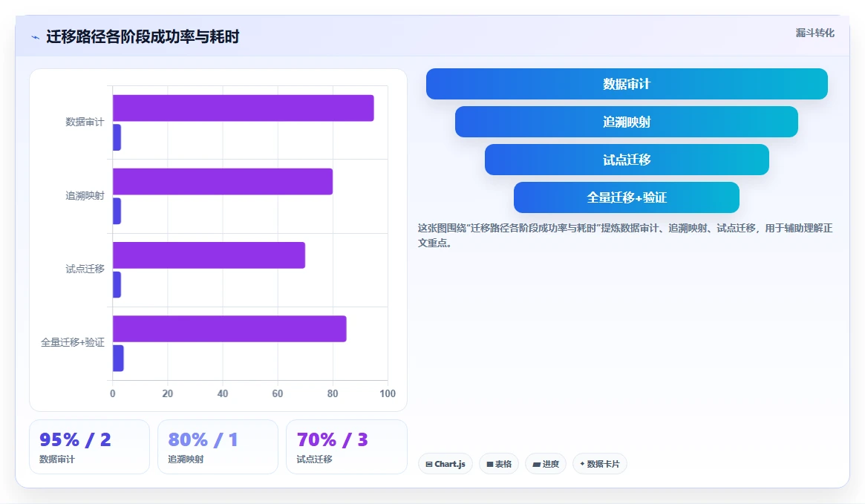Click the 60 tick on the x-axis
The height and width of the screenshot is (504, 865).
(x=278, y=393)
